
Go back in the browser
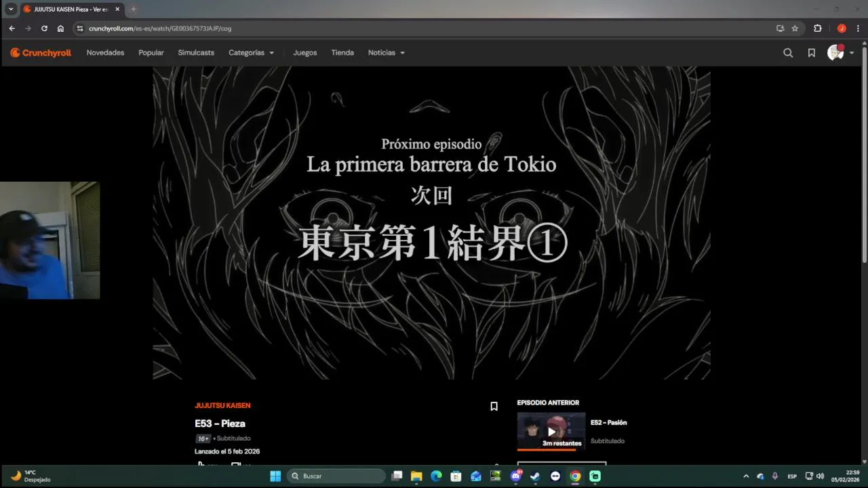(x=12, y=28)
